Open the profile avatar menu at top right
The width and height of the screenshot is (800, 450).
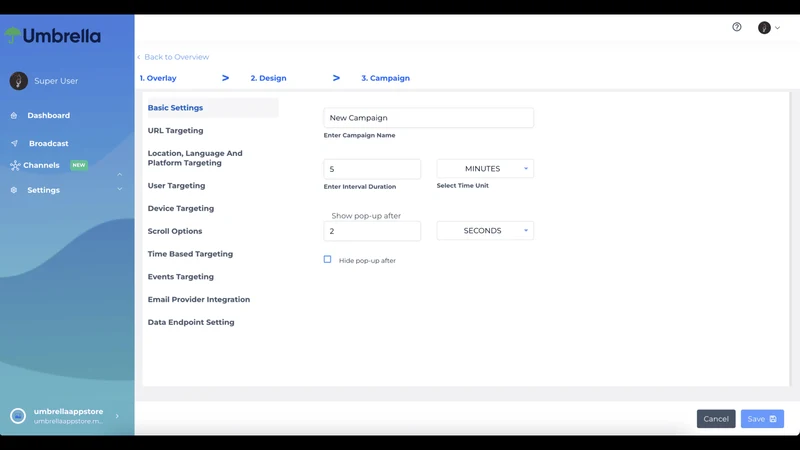pos(764,28)
